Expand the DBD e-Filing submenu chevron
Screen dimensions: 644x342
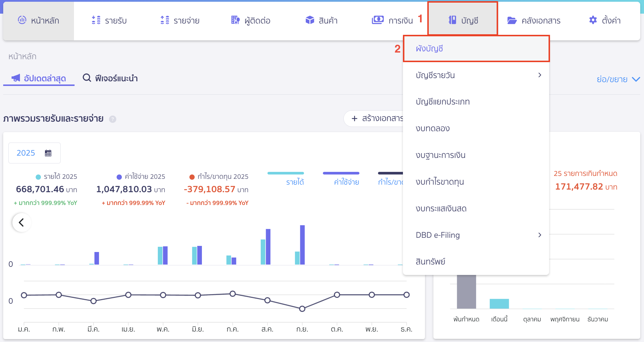pos(540,235)
